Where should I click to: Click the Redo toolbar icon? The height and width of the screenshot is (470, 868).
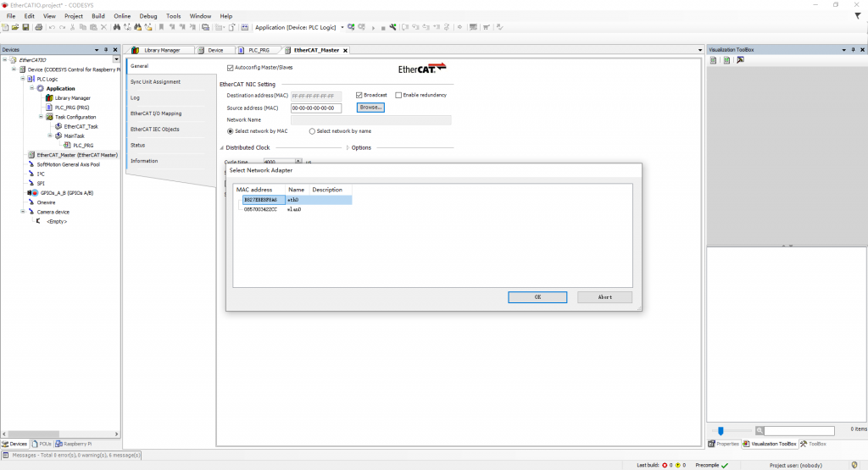coord(62,27)
